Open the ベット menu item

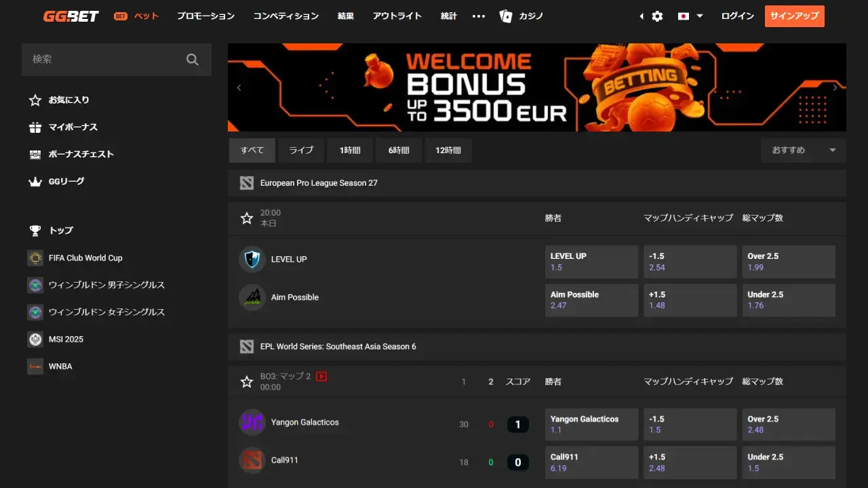pos(146,16)
